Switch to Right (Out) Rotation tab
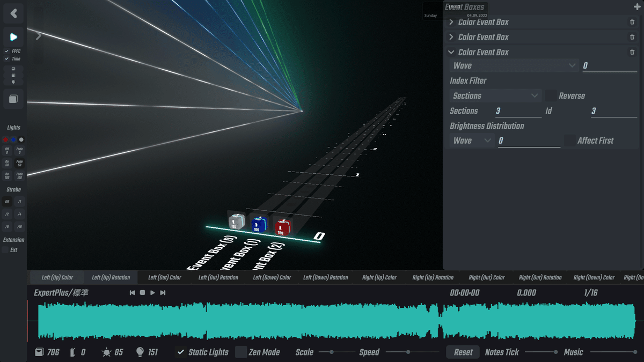 click(x=540, y=277)
